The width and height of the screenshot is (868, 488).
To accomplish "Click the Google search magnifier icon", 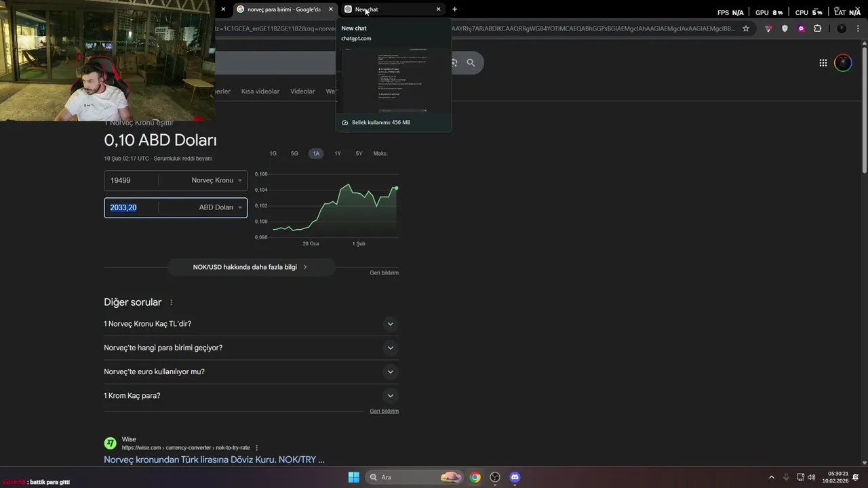I will tap(471, 62).
